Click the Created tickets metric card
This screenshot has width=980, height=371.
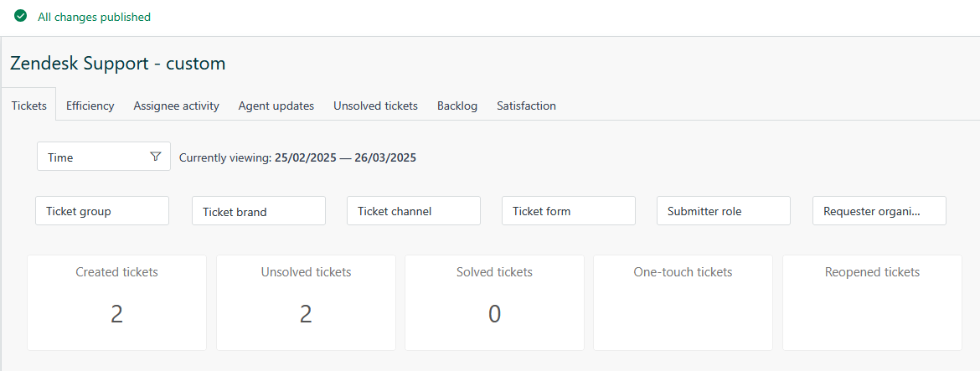[x=117, y=302]
